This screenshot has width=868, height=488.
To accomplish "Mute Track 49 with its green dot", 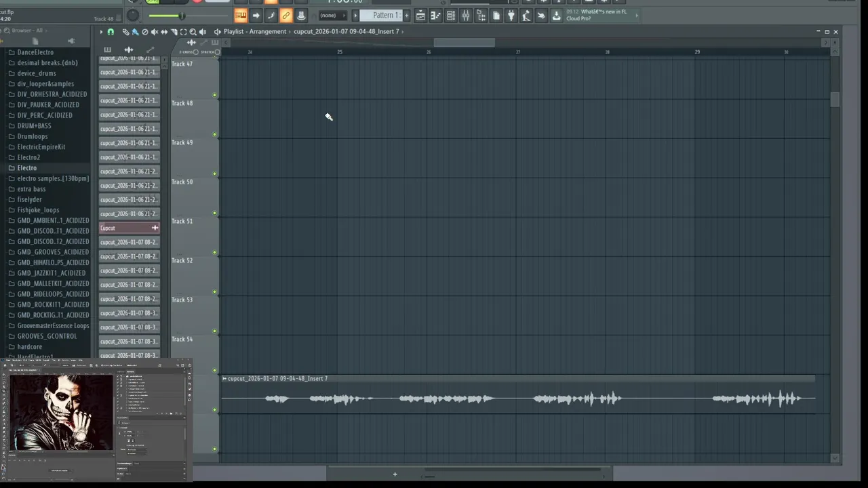I will (x=215, y=174).
